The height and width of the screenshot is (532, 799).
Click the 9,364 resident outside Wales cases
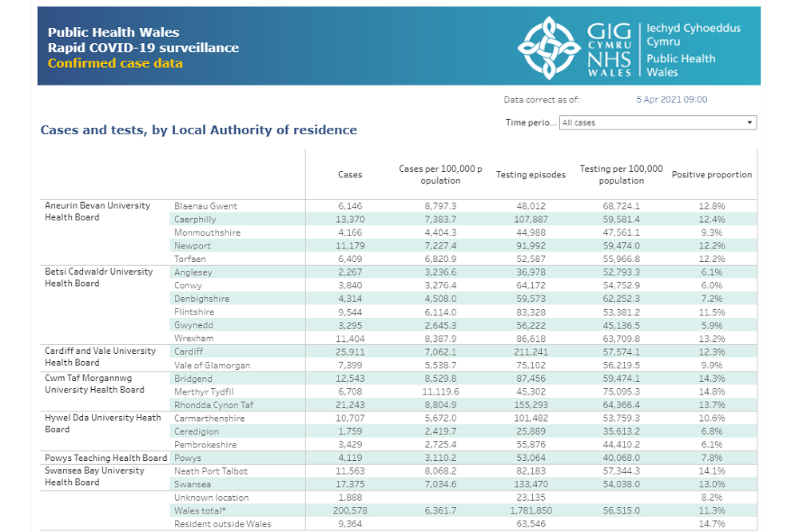(x=350, y=525)
